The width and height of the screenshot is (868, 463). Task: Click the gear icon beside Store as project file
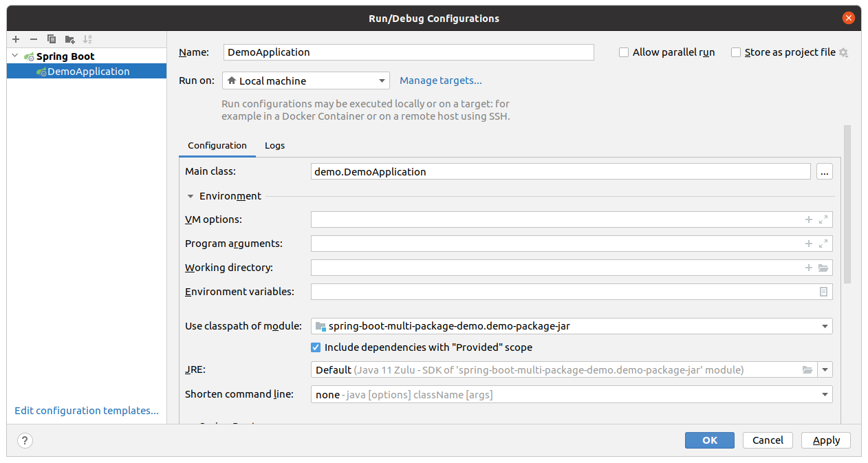[x=844, y=53]
